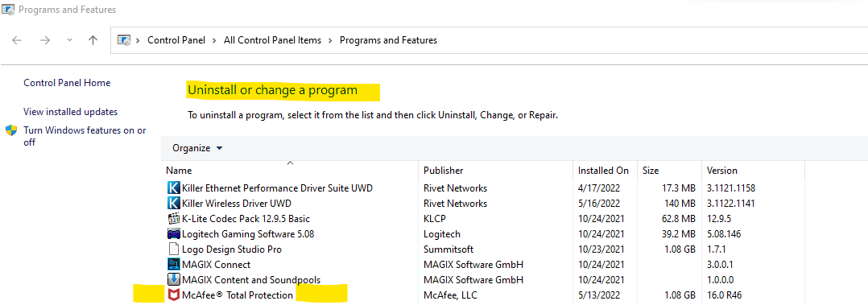The width and height of the screenshot is (868, 305).
Task: Expand the recent locations chevron
Action: [x=69, y=40]
